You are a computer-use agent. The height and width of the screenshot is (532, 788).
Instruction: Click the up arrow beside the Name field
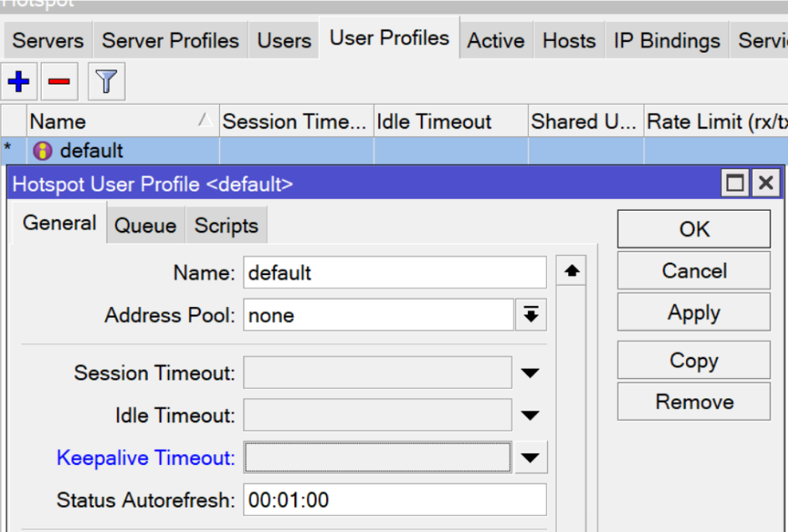click(x=571, y=271)
